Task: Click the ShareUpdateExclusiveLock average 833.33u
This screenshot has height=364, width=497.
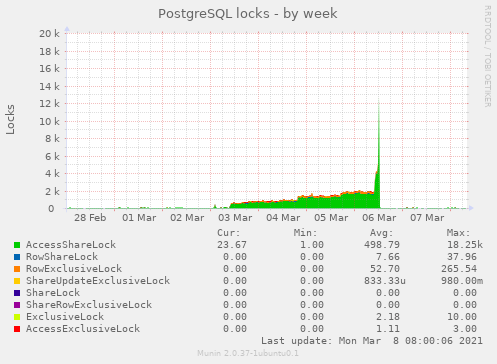Action: click(385, 281)
